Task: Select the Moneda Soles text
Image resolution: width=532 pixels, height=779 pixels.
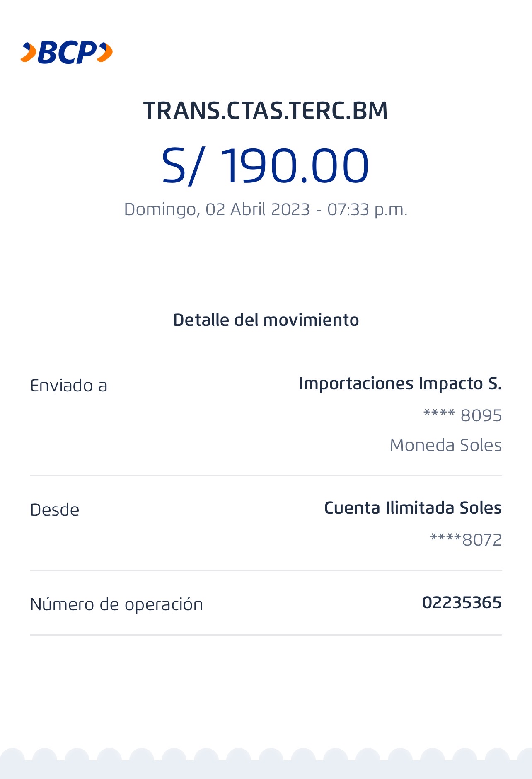Action: [445, 445]
